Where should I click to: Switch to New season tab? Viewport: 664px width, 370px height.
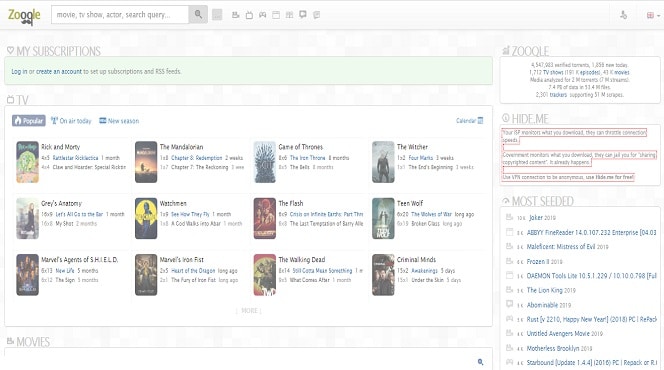pyautogui.click(x=119, y=121)
